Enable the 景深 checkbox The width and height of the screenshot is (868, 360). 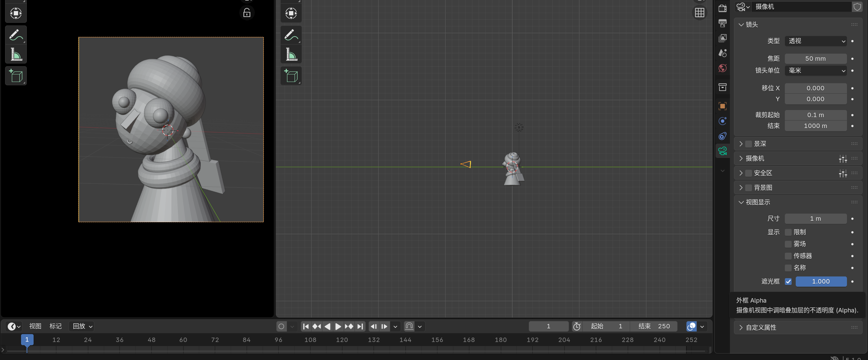coord(748,144)
